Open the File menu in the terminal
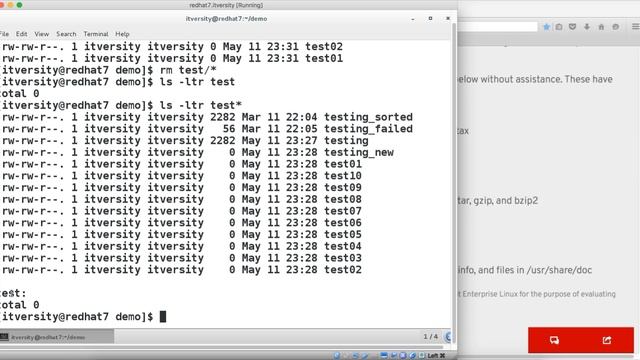This screenshot has height=360, width=640. pos(4,34)
